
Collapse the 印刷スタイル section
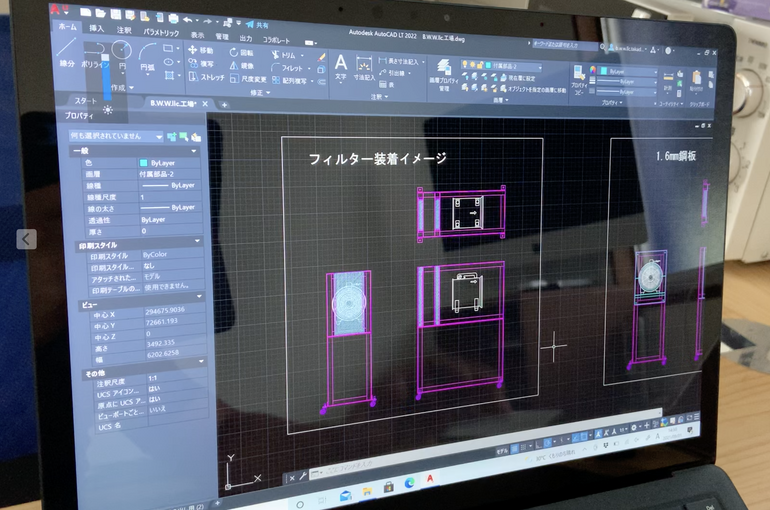click(197, 241)
